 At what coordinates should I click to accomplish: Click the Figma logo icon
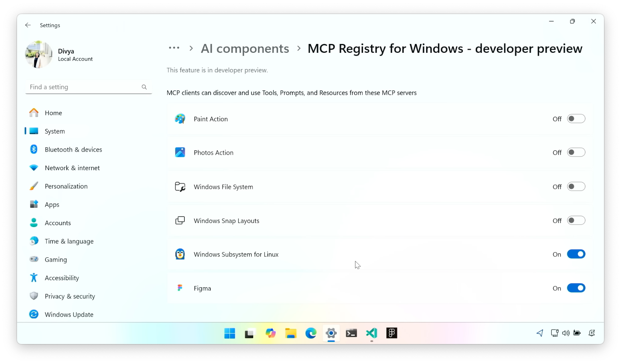coord(180,288)
